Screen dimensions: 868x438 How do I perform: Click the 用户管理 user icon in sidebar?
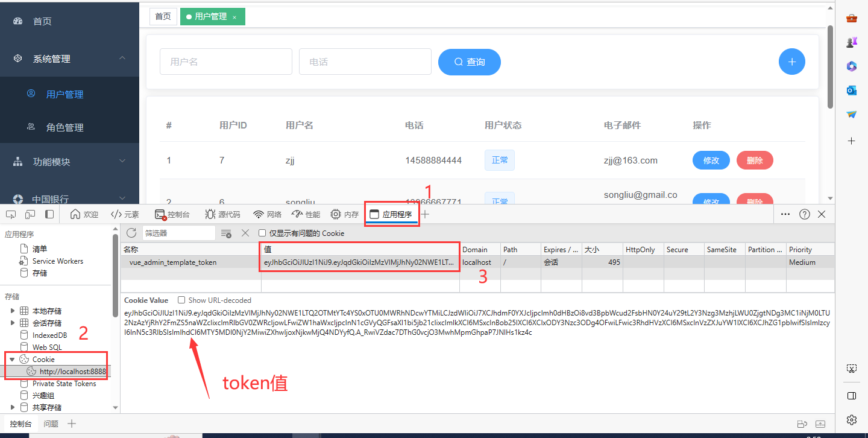coord(31,94)
